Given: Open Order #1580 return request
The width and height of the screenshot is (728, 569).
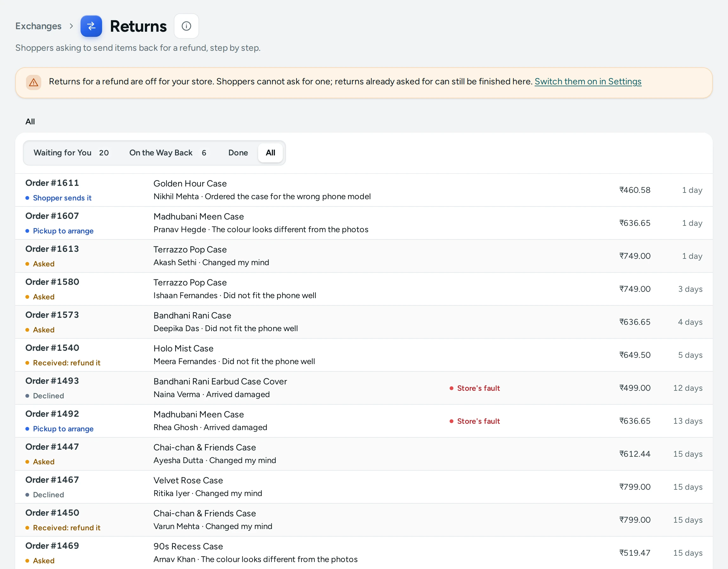Looking at the screenshot, I should click(364, 289).
